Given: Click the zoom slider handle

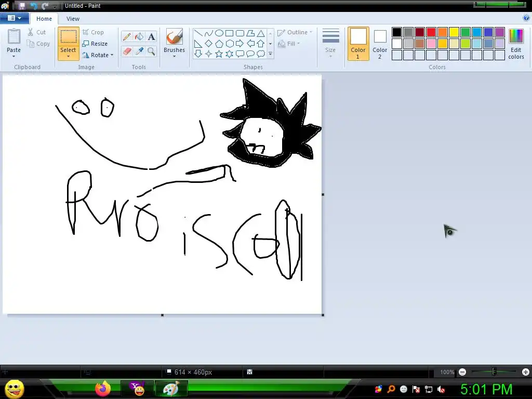Looking at the screenshot, I should pyautogui.click(x=494, y=372).
